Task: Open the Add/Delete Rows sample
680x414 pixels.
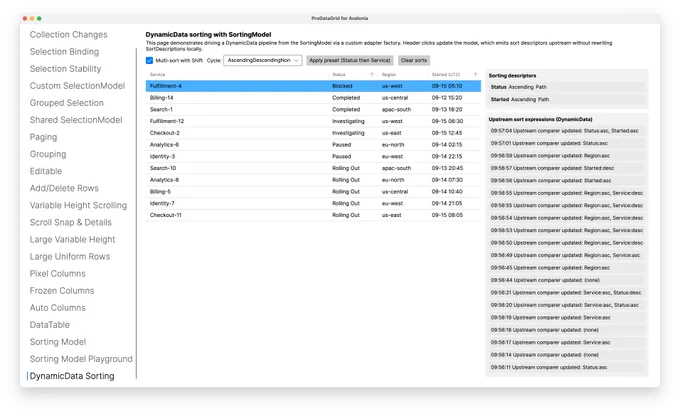Action: pyautogui.click(x=64, y=188)
